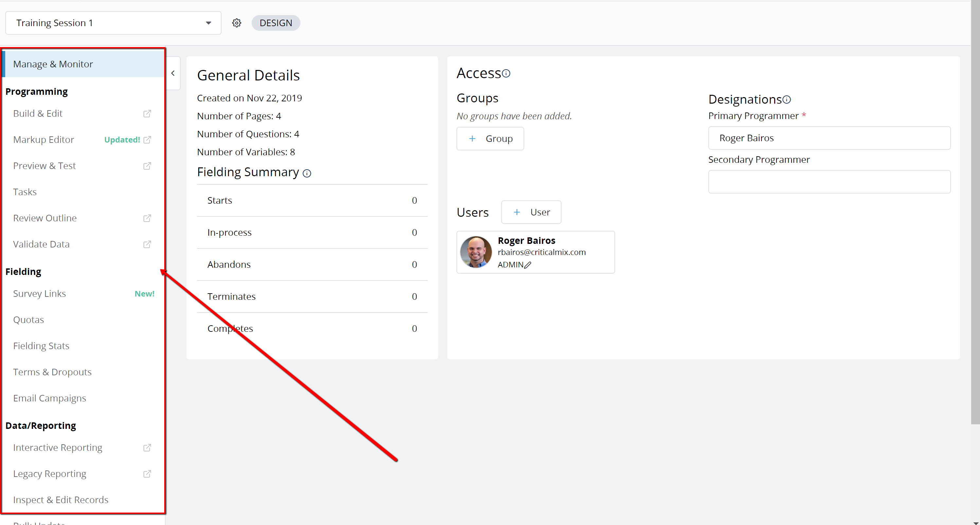The height and width of the screenshot is (525, 980).
Task: Click Markup Editor external link icon
Action: tap(147, 140)
